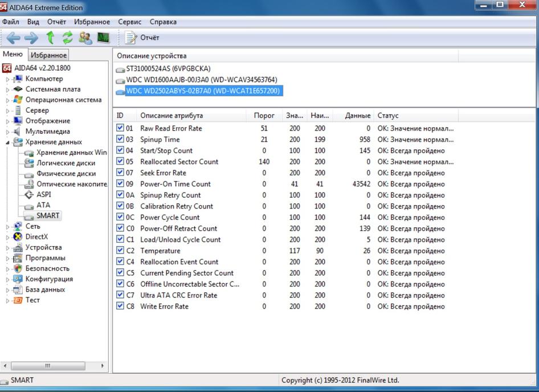The height and width of the screenshot is (392, 539).
Task: Click the Отчёт report toolbar button
Action: click(x=142, y=38)
